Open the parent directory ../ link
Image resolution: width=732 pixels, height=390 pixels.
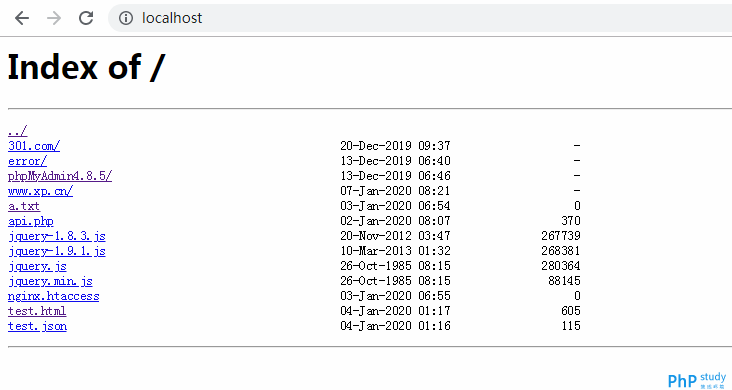pos(18,131)
